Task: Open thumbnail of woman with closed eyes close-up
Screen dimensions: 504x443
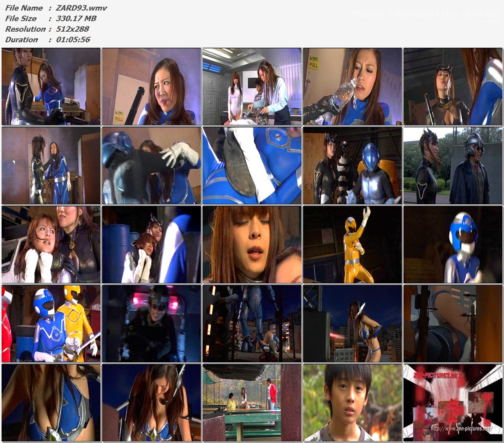Action: 252,245
